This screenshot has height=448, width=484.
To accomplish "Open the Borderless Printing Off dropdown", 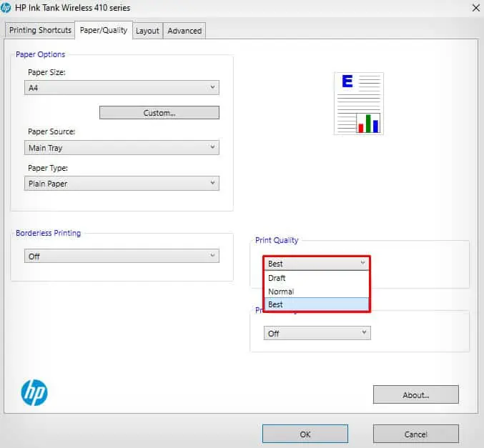I will (x=122, y=256).
